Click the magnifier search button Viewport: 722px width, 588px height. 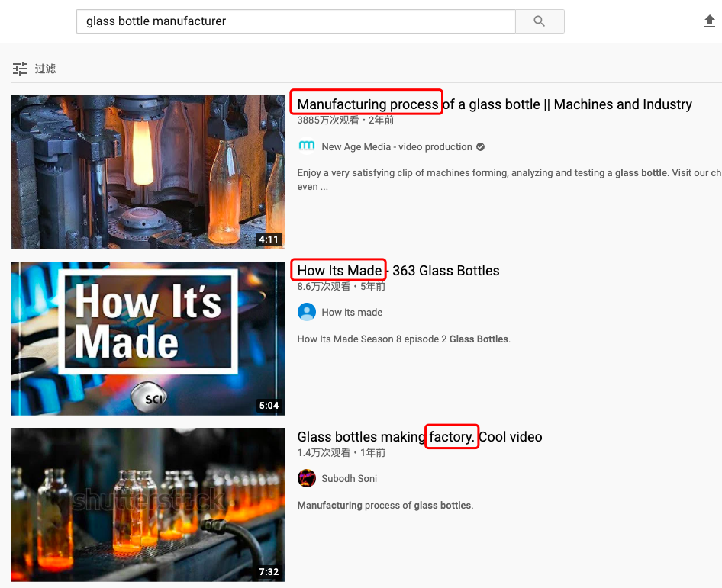click(x=539, y=21)
